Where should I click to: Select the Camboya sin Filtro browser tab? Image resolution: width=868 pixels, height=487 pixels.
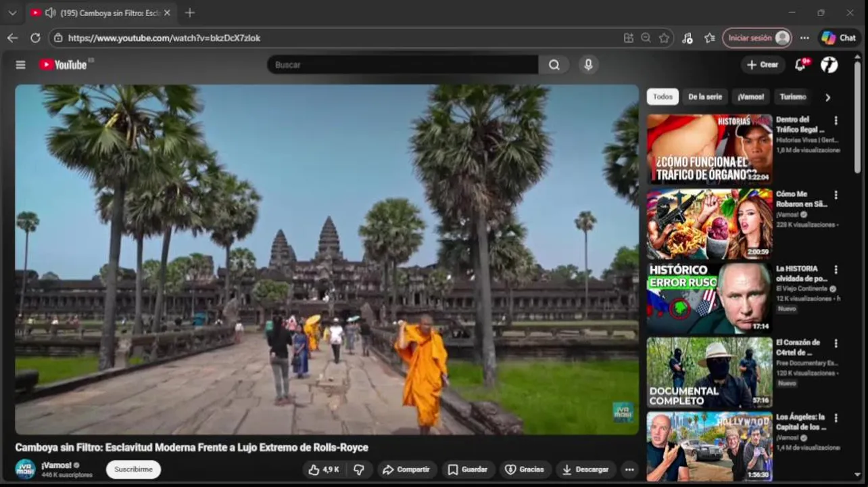click(100, 13)
